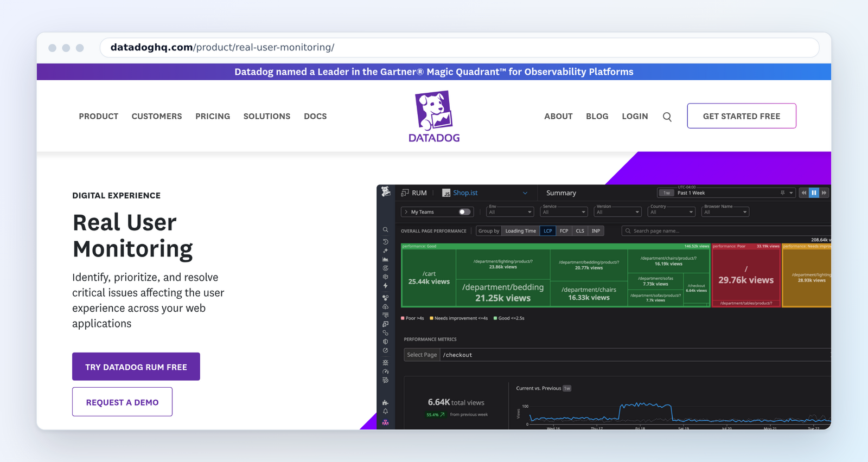
Task: Click the bug icon in dashboard sidebar
Action: (x=385, y=362)
